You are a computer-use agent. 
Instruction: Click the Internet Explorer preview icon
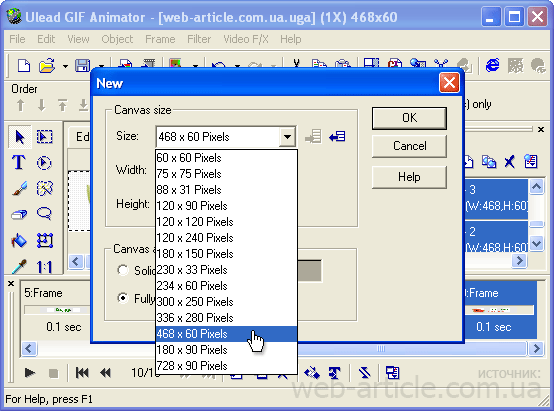pos(493,65)
